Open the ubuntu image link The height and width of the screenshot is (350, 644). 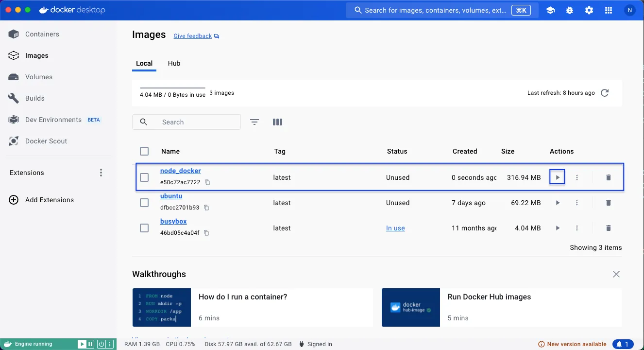point(171,196)
